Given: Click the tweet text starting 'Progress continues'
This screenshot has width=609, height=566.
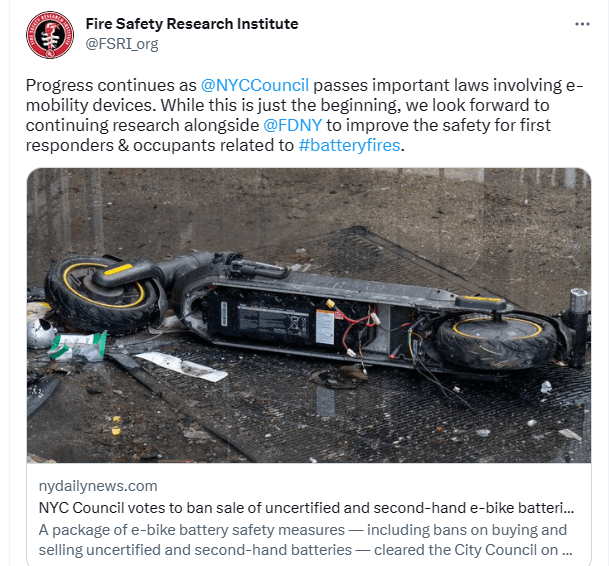Looking at the screenshot, I should point(304,115).
